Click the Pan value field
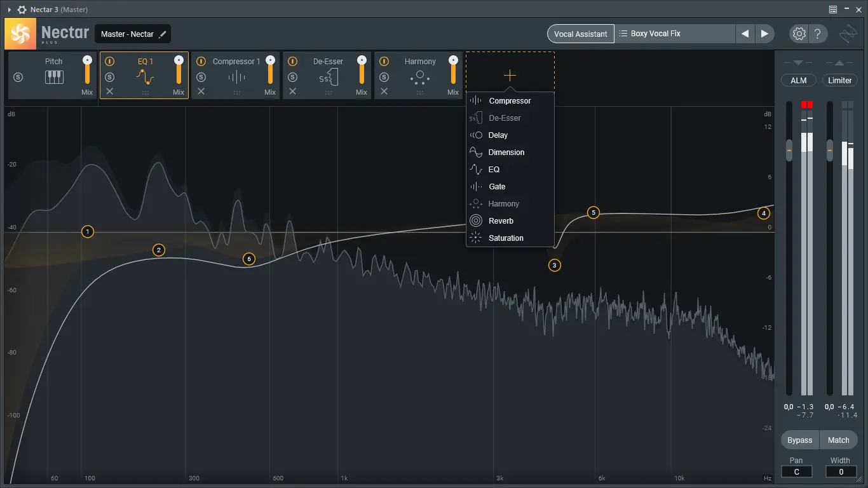This screenshot has height=488, width=868. click(x=796, y=471)
